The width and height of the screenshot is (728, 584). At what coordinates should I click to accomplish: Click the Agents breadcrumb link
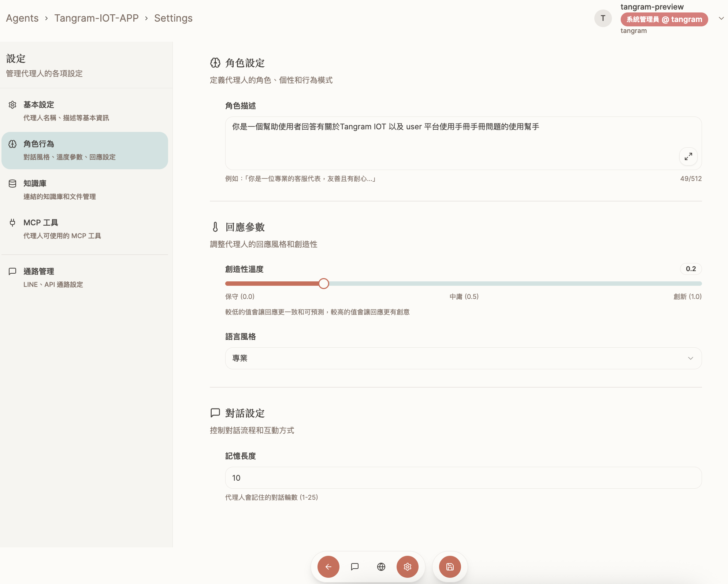(22, 18)
